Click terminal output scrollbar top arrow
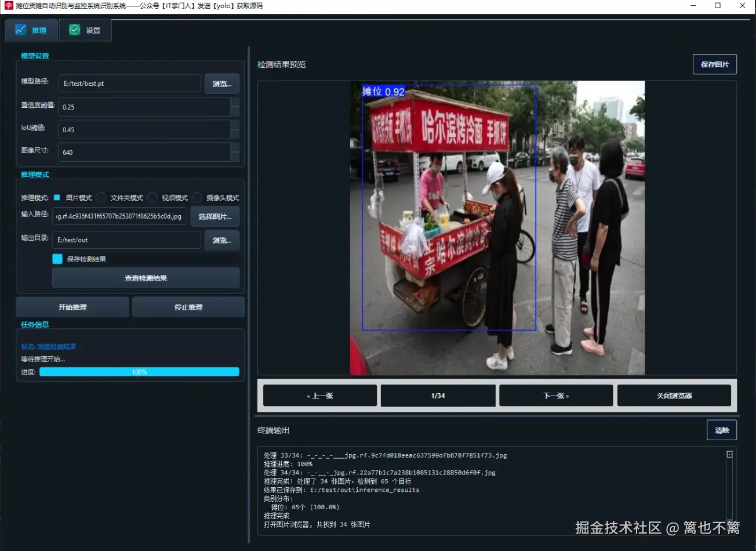This screenshot has height=551, width=756. [x=729, y=455]
